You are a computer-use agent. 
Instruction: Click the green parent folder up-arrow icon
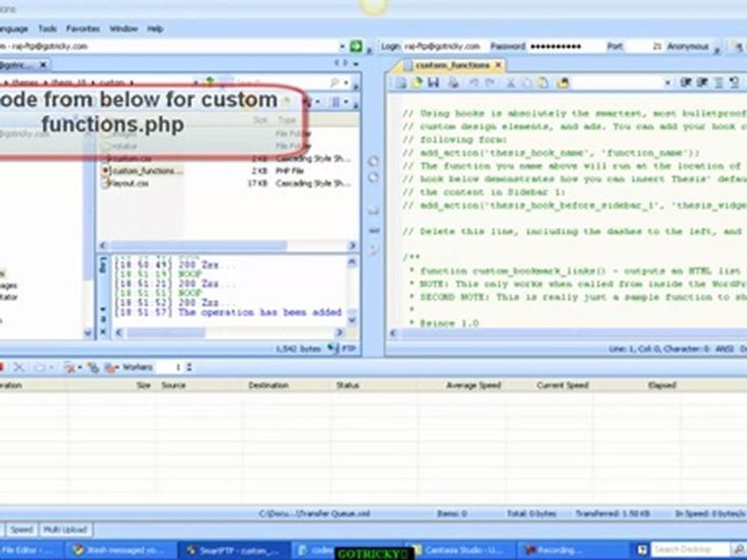pyautogui.click(x=209, y=82)
